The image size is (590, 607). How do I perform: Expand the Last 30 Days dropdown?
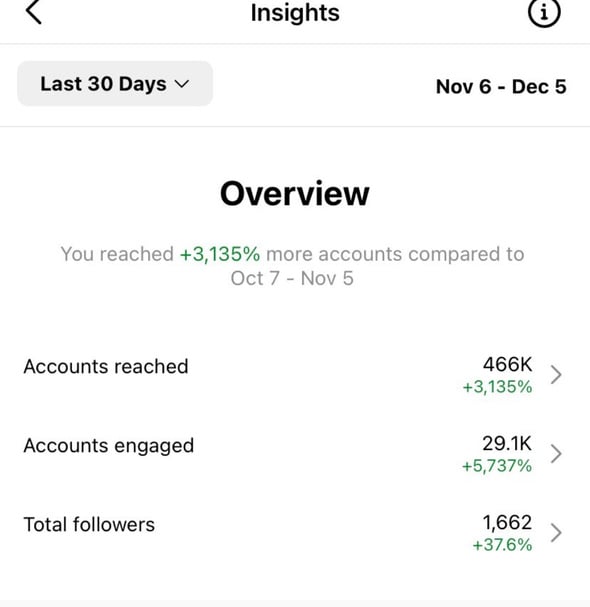(x=115, y=84)
